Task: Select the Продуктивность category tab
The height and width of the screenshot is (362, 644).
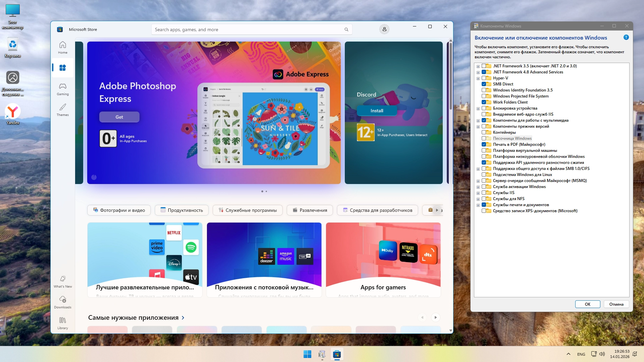Action: coord(181,210)
